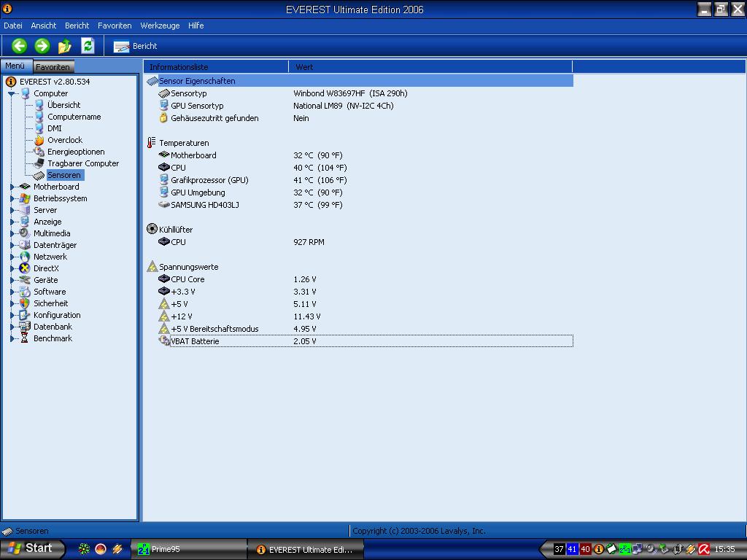
Task: Click the Tragbarer Computer laptop icon
Action: coord(39,163)
